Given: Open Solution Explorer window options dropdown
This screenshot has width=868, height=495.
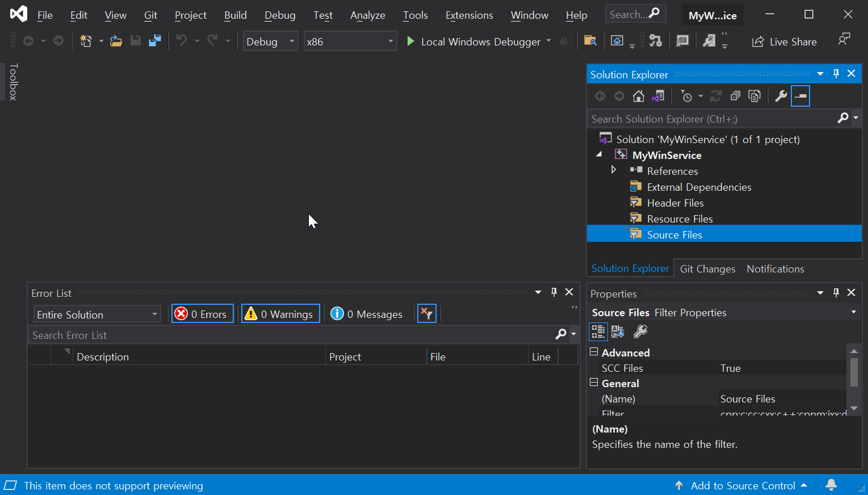Looking at the screenshot, I should (820, 74).
